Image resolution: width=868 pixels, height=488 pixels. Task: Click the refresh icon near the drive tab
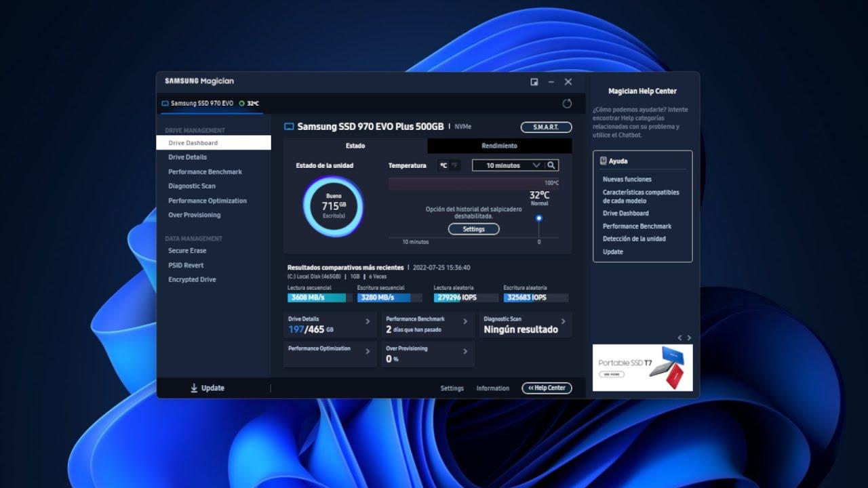click(x=567, y=104)
